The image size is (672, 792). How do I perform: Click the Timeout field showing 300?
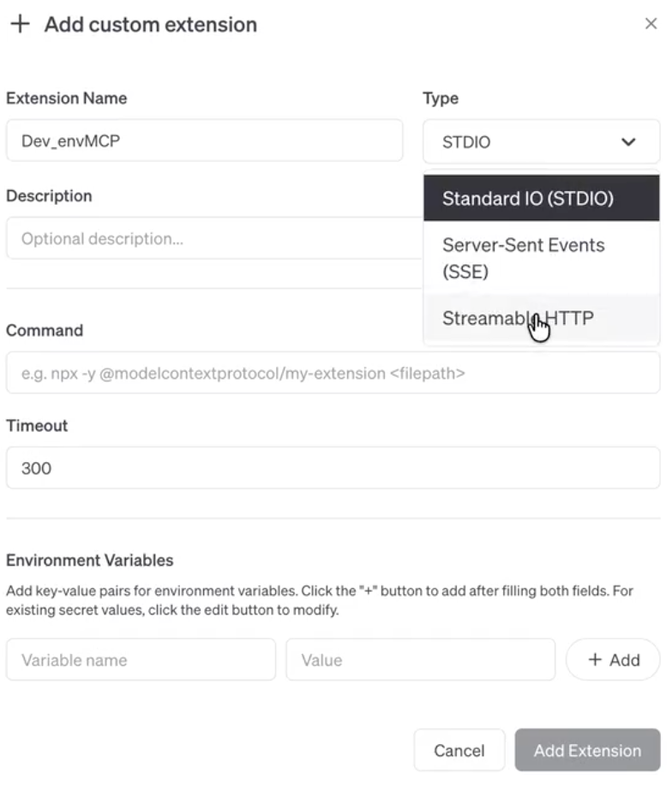333,468
